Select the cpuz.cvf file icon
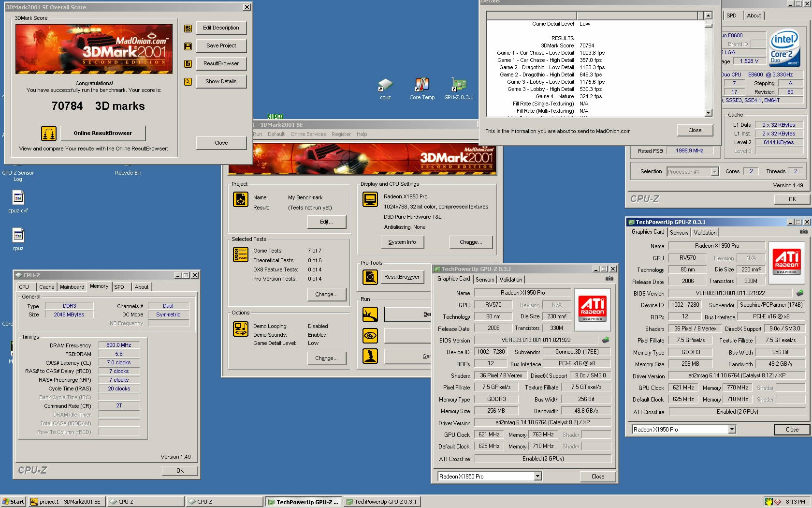The width and height of the screenshot is (812, 508). [18, 197]
